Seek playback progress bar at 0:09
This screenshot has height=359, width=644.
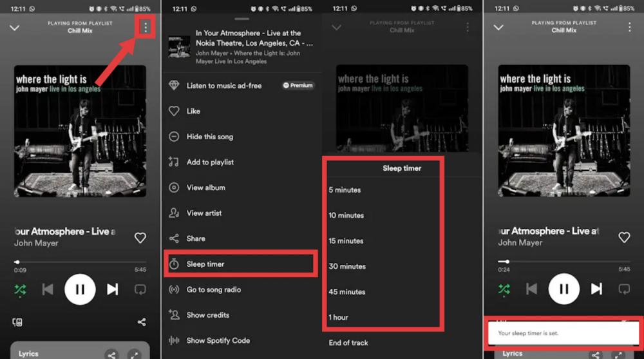[x=80, y=262]
